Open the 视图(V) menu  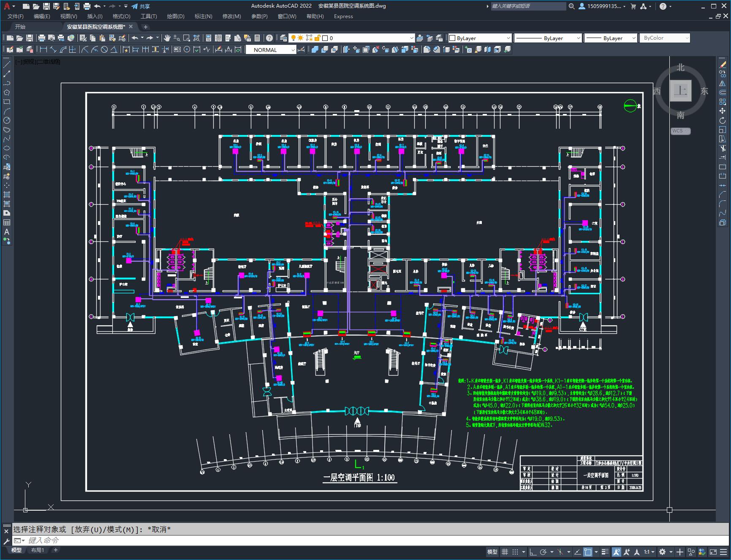[x=68, y=16]
